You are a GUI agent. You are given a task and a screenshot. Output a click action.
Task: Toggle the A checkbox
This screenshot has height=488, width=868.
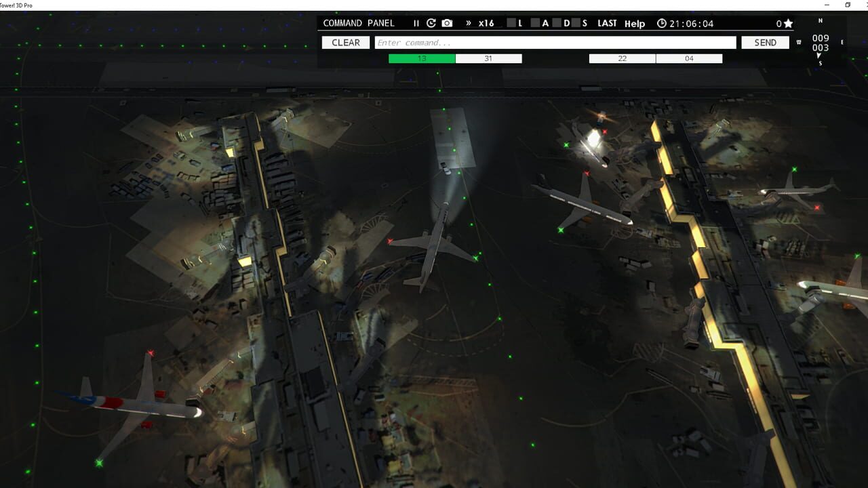(535, 23)
